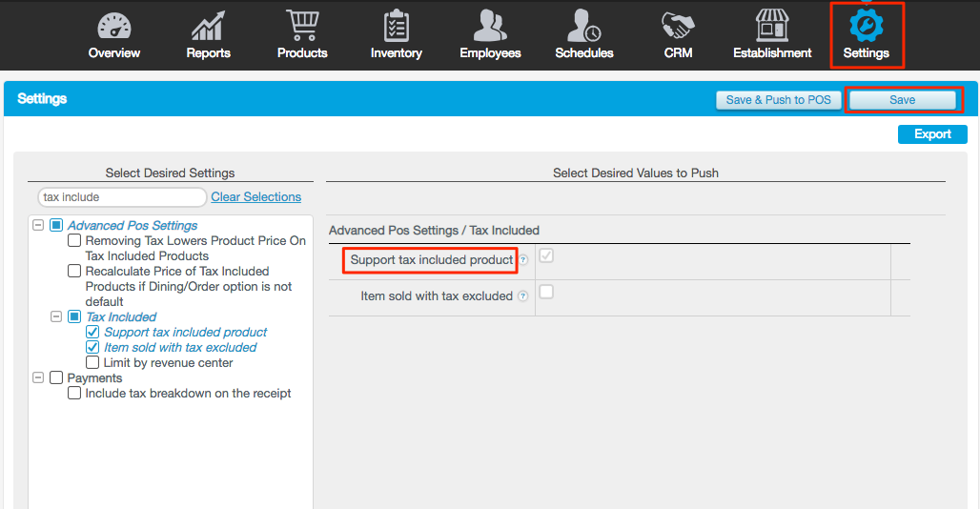Collapse the Payments tree node

coord(38,378)
